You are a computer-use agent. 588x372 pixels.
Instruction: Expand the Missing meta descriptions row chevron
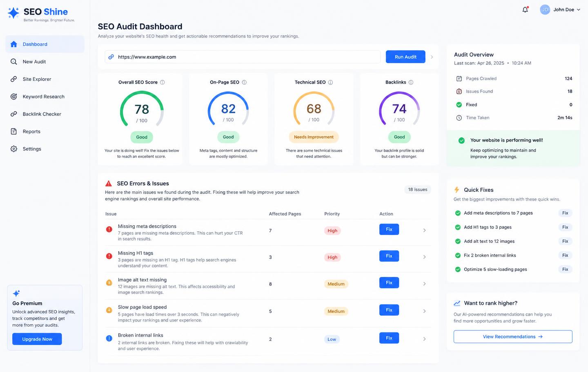(x=424, y=230)
